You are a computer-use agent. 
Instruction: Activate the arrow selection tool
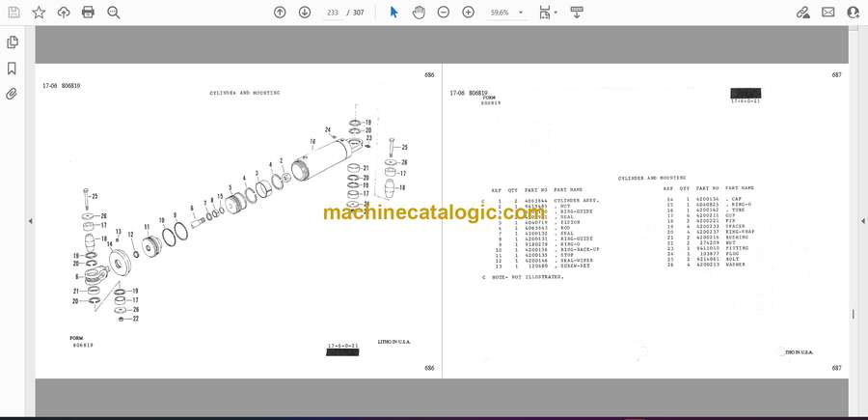tap(393, 12)
